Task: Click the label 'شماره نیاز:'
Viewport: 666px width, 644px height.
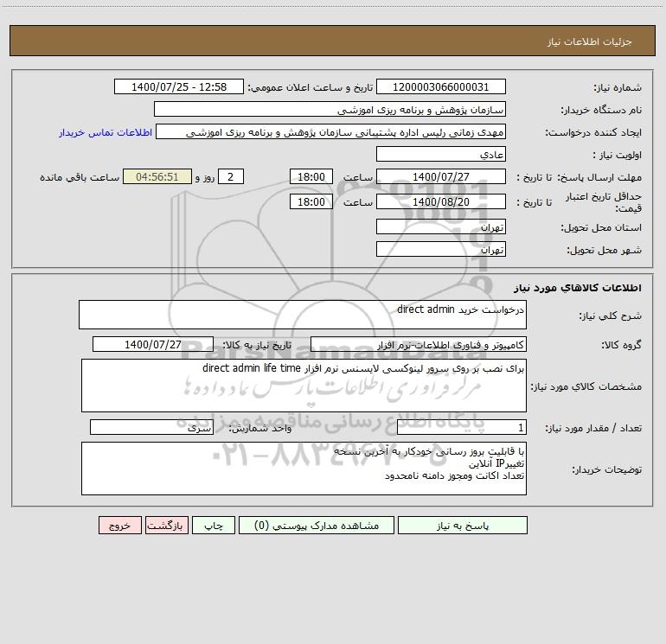Action: pyautogui.click(x=618, y=87)
